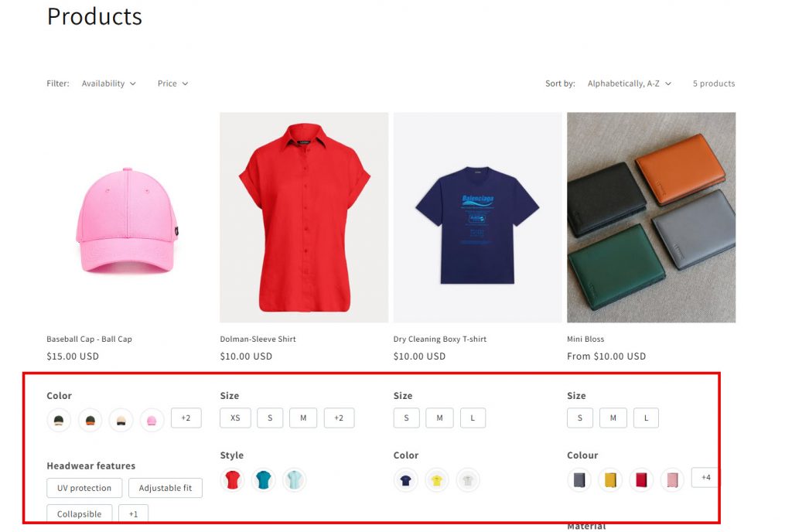Click the navy Boxy T-shirt product image
This screenshot has height=532, width=792.
[x=477, y=217]
